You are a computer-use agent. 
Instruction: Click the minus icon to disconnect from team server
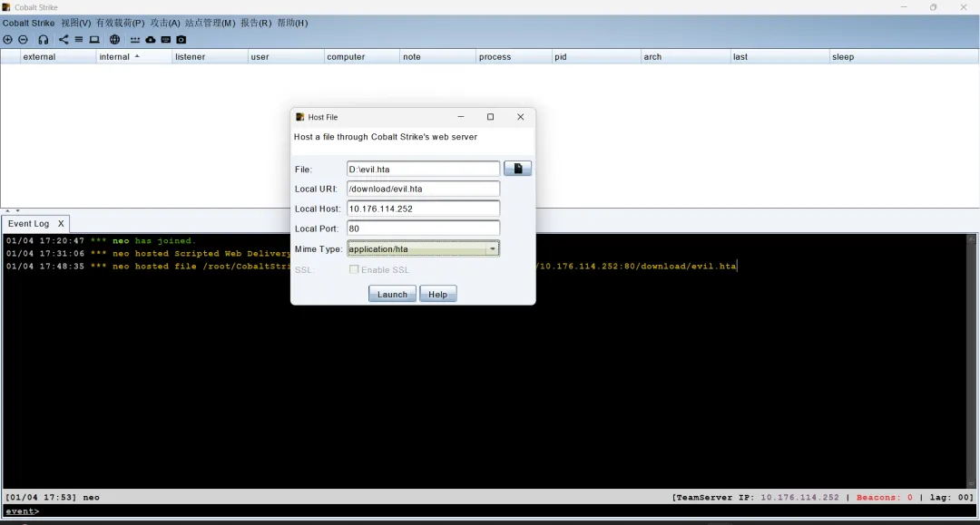(x=23, y=39)
